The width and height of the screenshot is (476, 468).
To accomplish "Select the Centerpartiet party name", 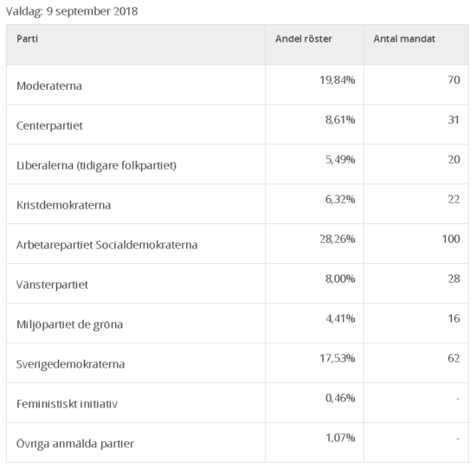I will pyautogui.click(x=49, y=125).
